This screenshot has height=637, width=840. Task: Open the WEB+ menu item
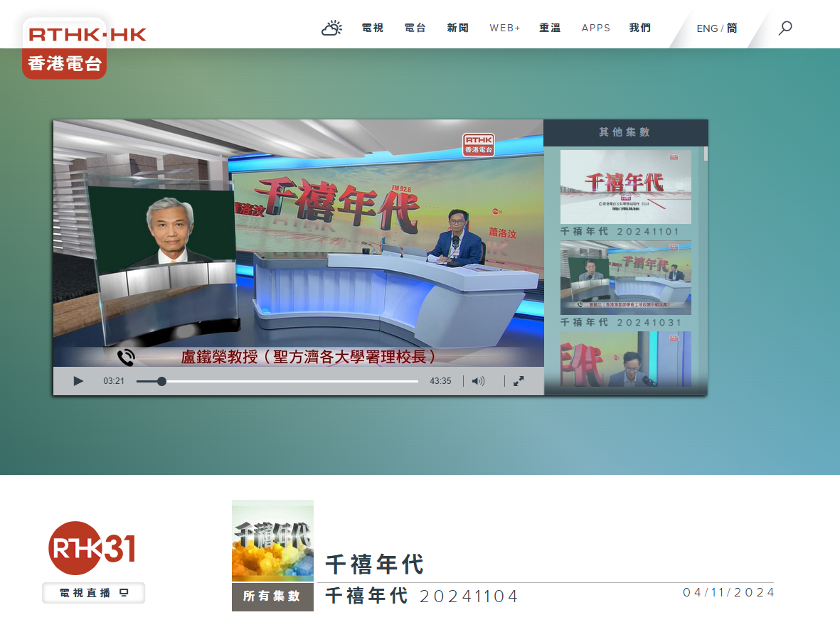505,28
